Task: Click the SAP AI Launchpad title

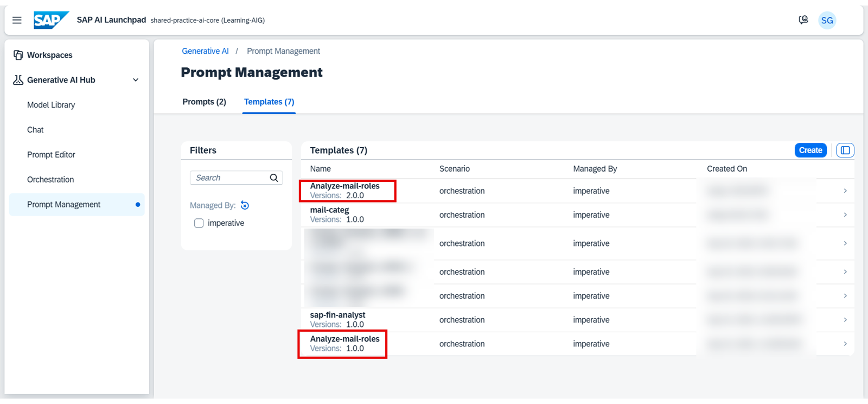Action: pyautogui.click(x=111, y=20)
